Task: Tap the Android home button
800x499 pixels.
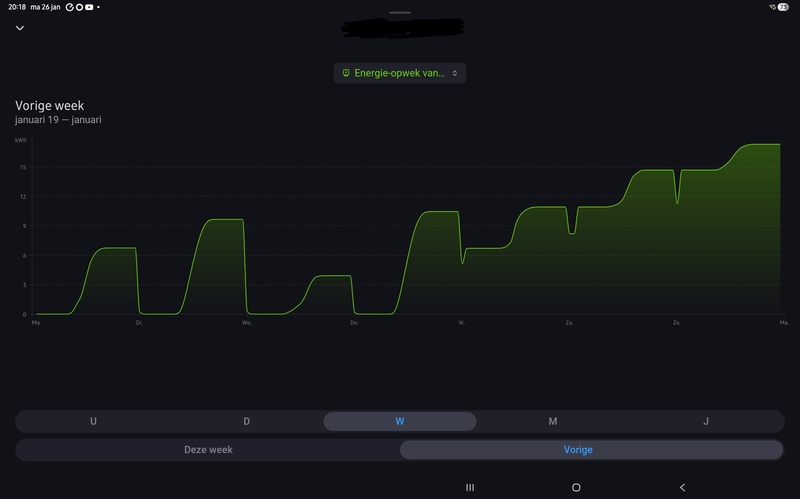Action: click(576, 487)
